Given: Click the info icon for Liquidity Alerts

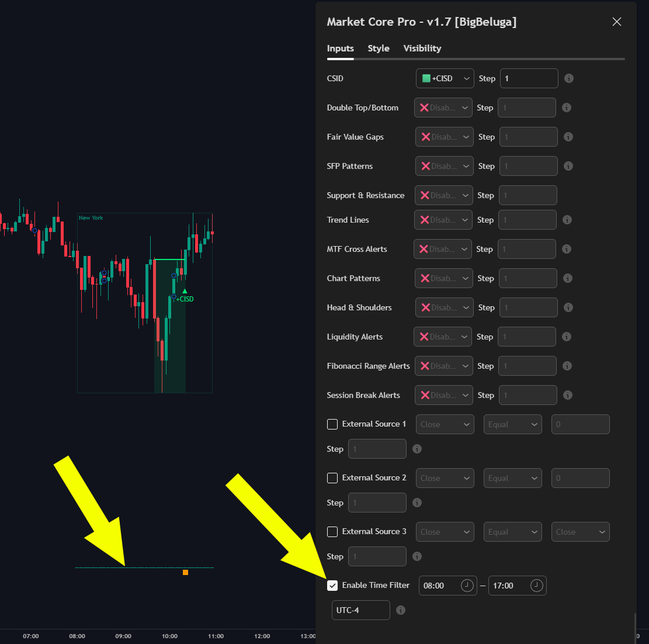Looking at the screenshot, I should click(567, 337).
